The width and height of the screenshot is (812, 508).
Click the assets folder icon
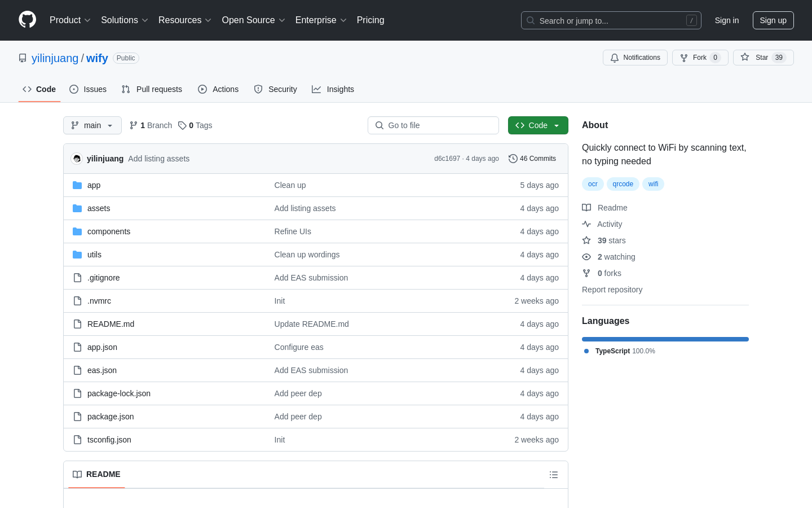[x=77, y=208]
